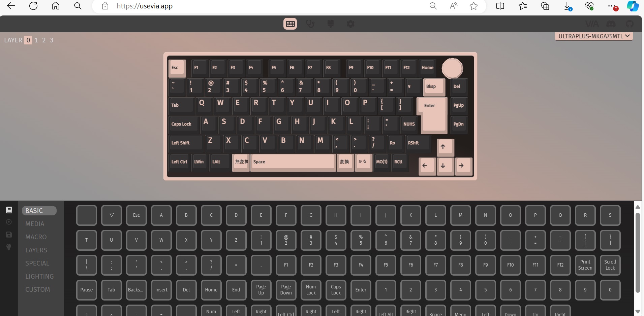Open Copilot from the browser toolbar
644x316 pixels.
(x=633, y=6)
